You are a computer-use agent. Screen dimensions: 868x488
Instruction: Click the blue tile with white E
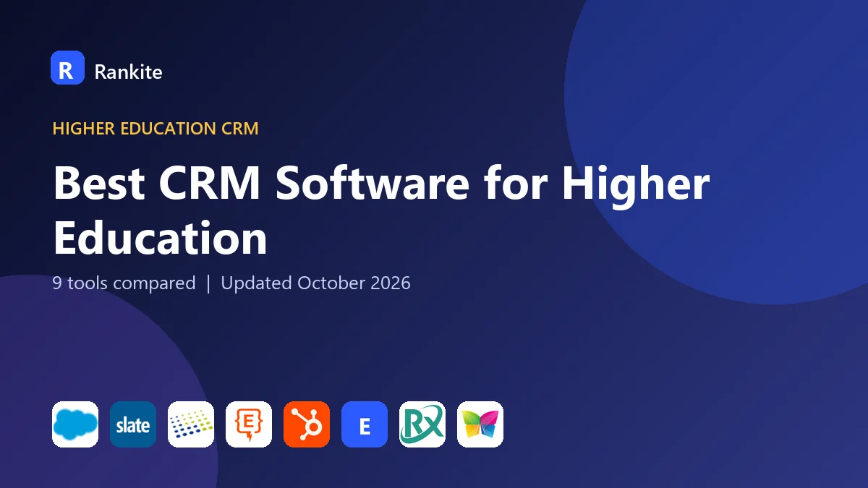click(365, 424)
